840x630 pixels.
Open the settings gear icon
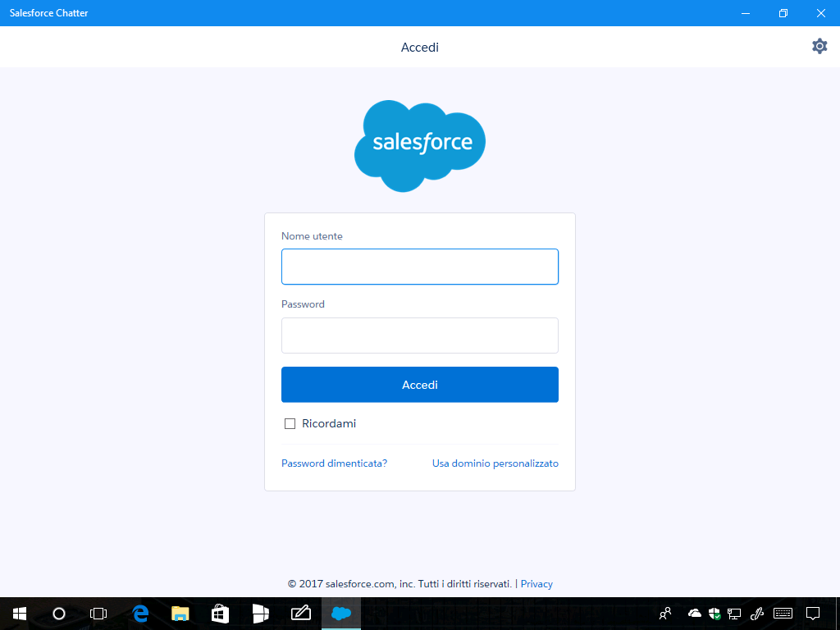pos(819,47)
